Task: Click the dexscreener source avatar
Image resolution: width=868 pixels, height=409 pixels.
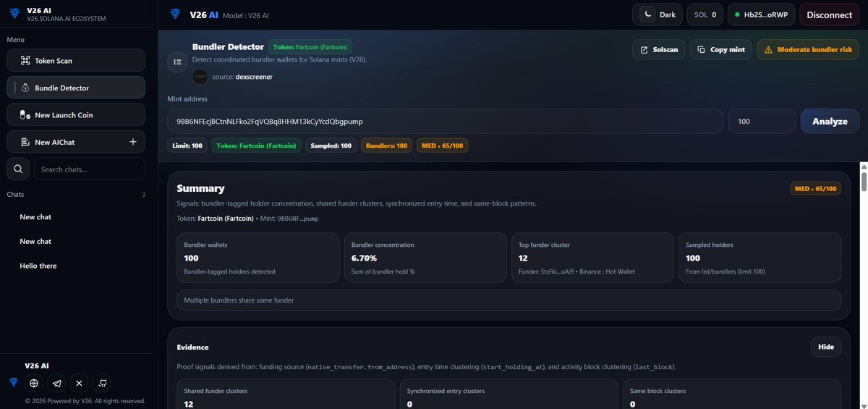Action: click(x=200, y=77)
